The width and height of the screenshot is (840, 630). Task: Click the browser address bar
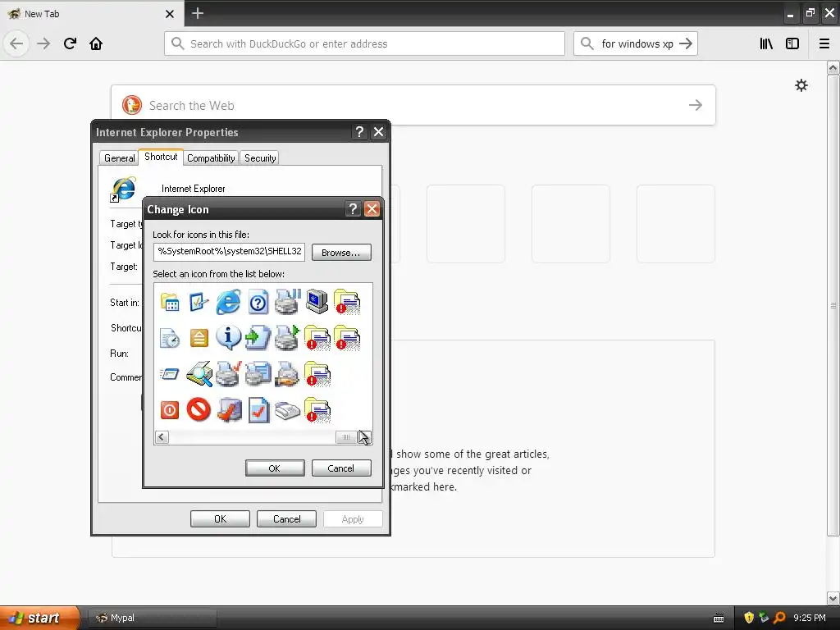[364, 43]
